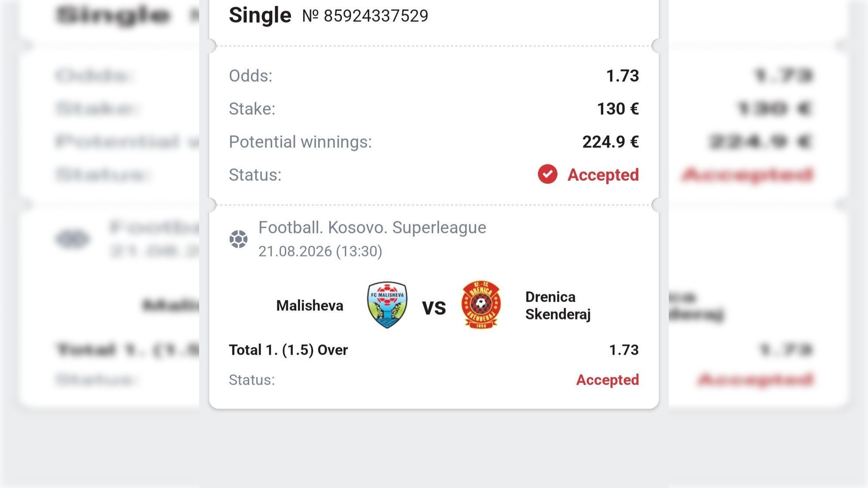Click the top Accepted status text

tap(603, 175)
